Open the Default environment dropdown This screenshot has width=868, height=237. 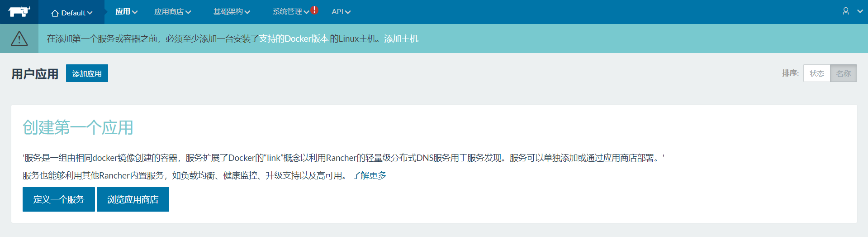tap(72, 13)
